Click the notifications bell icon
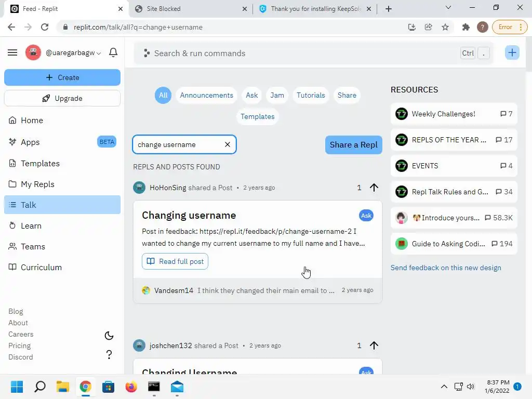This screenshot has width=532, height=399. (113, 52)
